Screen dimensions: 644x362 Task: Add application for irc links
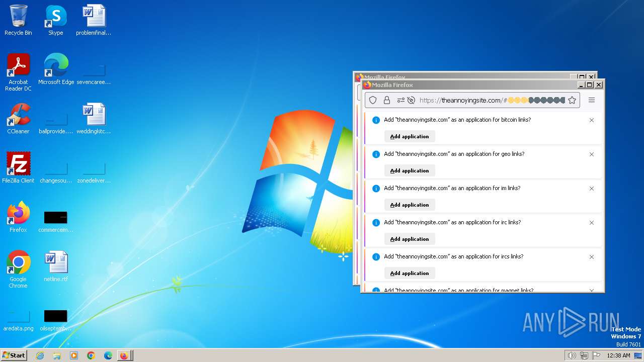pos(410,239)
